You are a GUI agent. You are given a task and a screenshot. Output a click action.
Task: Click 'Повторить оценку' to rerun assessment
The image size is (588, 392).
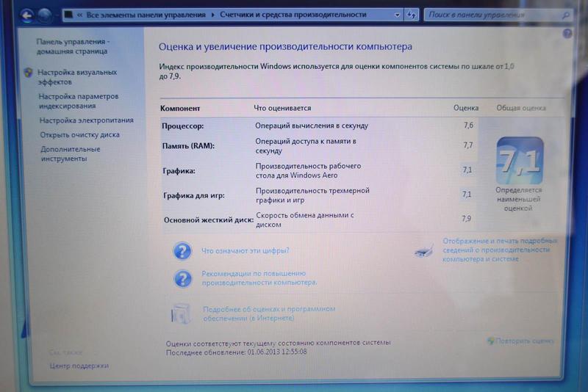coord(524,341)
